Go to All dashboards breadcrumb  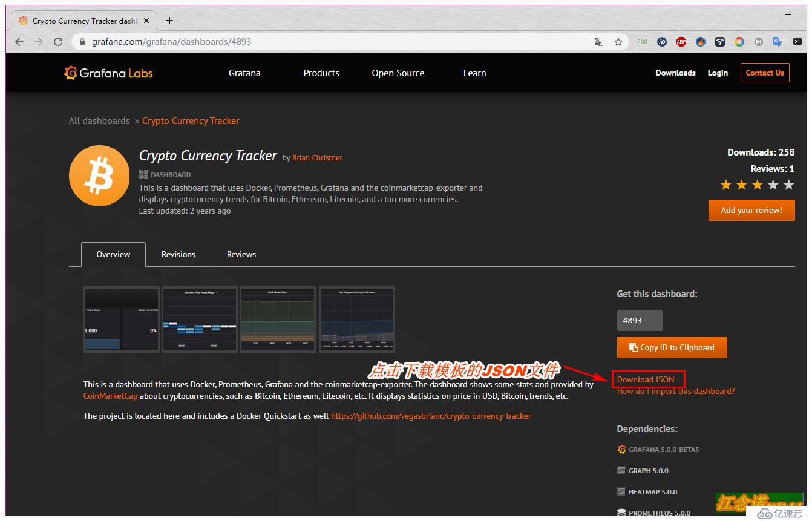pyautogui.click(x=99, y=121)
